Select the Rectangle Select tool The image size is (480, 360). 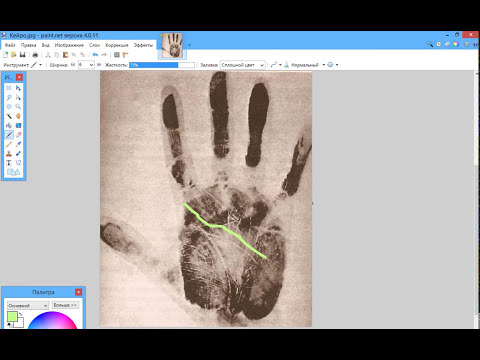[x=9, y=88]
